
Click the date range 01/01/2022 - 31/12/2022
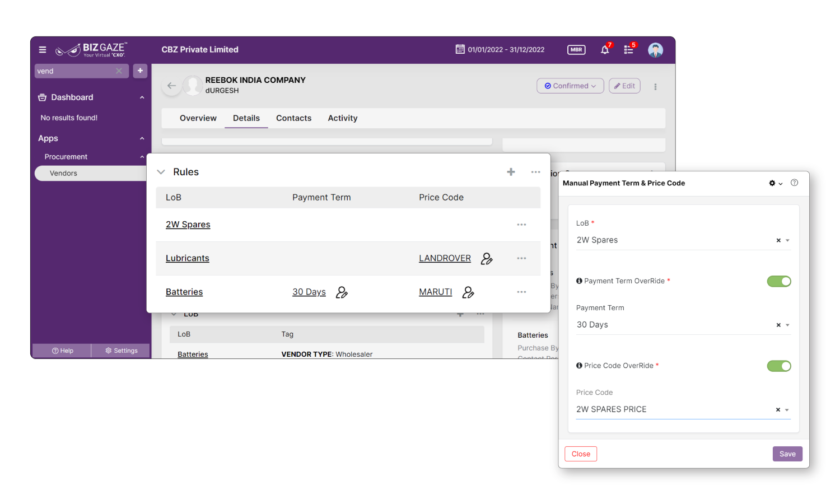click(506, 50)
